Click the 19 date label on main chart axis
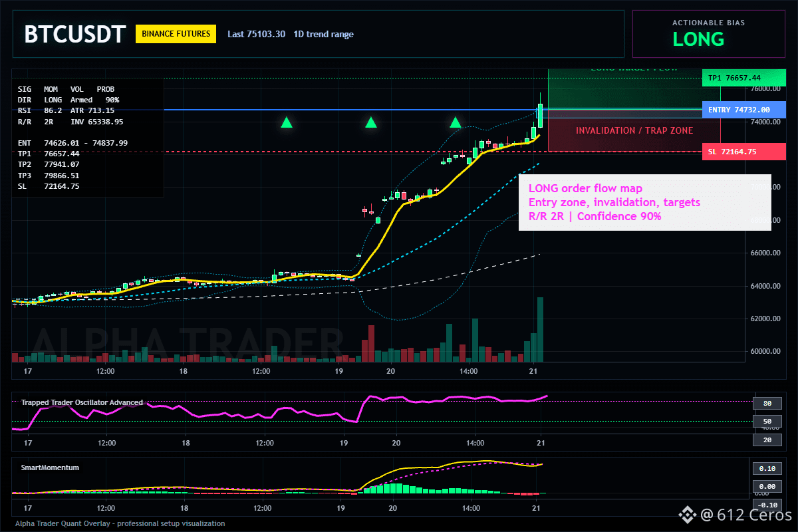Screen dimensions: 798x532 tap(338, 371)
